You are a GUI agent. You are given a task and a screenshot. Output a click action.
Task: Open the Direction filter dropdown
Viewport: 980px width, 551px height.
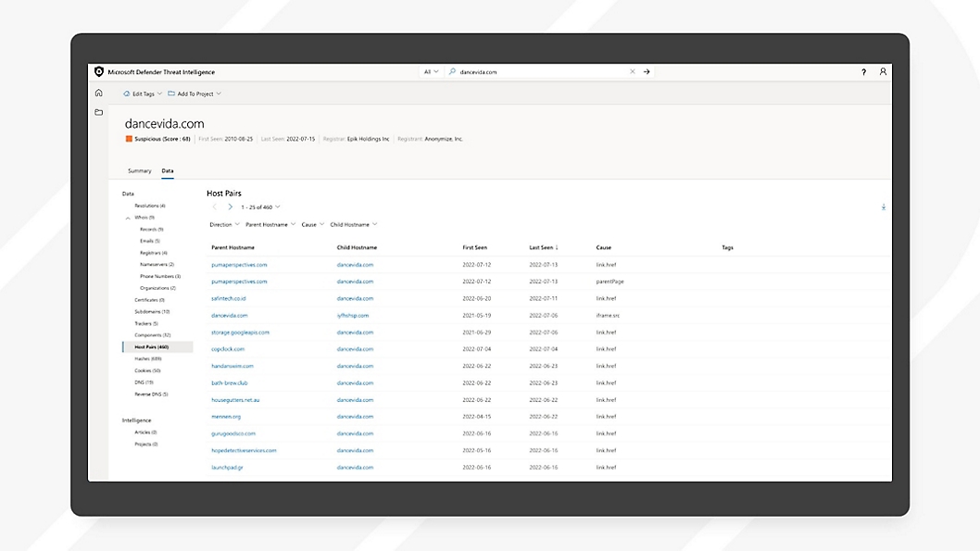click(x=224, y=225)
